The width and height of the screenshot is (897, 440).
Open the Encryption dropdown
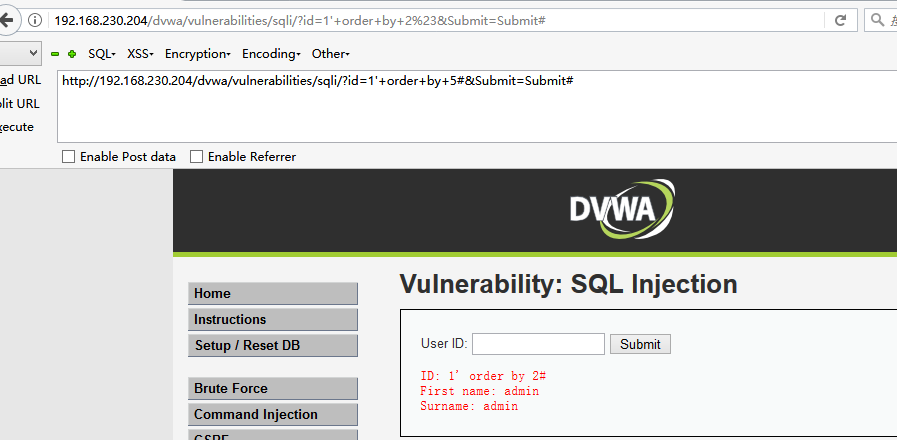pos(197,54)
